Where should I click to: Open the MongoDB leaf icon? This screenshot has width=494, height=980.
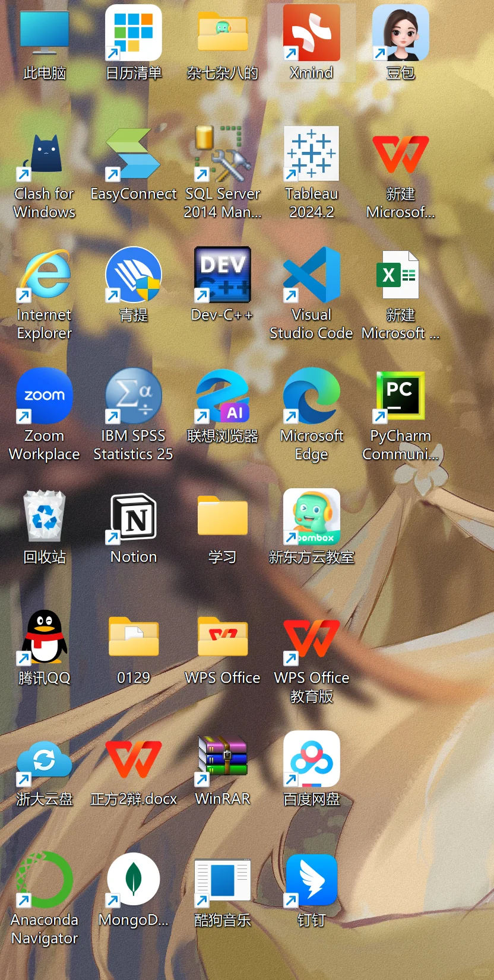(134, 880)
